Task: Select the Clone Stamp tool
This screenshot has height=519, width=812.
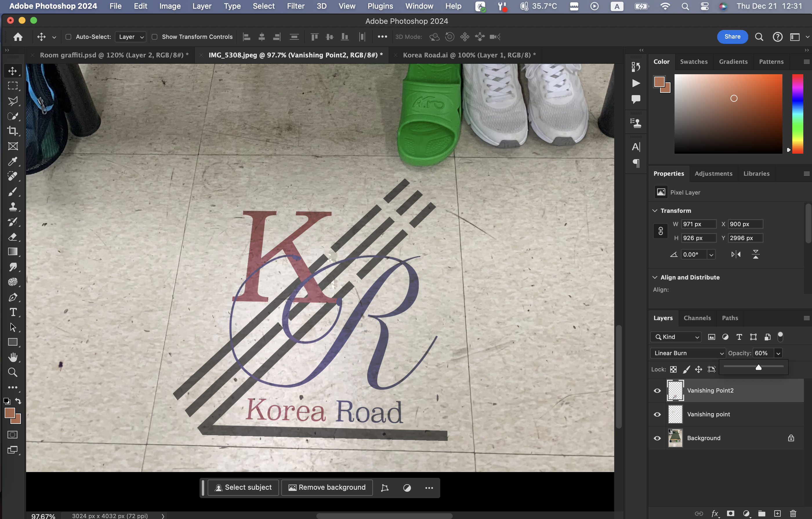Action: point(13,207)
